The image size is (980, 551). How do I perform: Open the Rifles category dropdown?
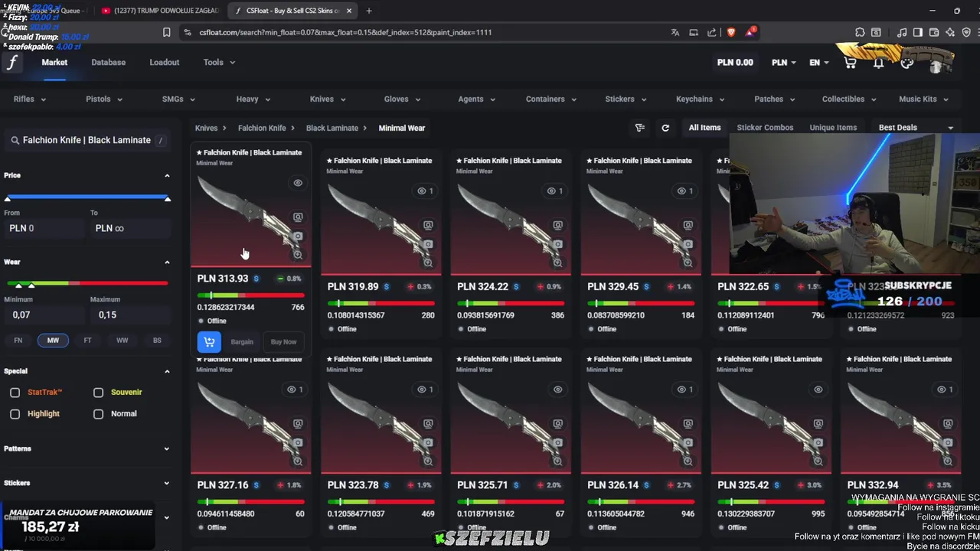tap(30, 99)
